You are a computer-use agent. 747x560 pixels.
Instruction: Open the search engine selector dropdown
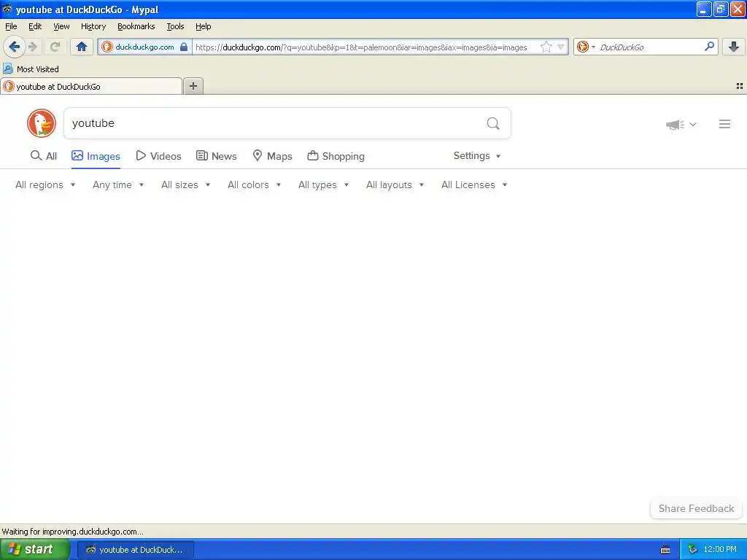pyautogui.click(x=586, y=47)
